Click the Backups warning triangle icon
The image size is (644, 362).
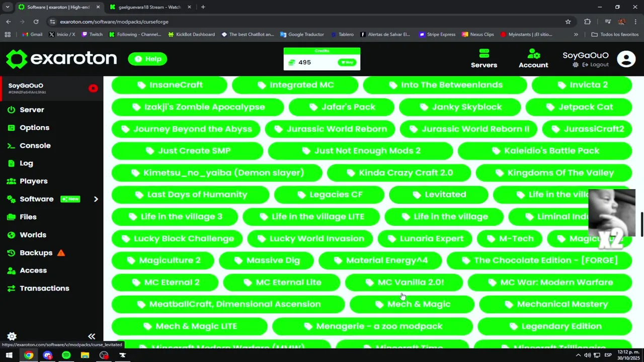[61, 252]
